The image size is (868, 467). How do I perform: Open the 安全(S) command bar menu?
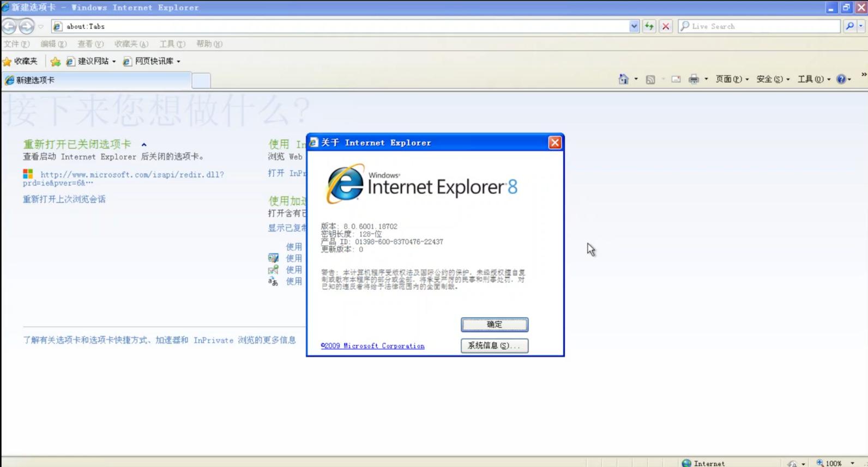tap(773, 80)
